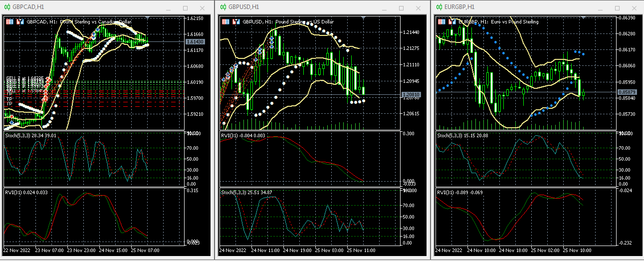This screenshot has height=261, width=644.
Task: Click the 0.315 RVI scale value in GBPCAD
Action: [191, 190]
